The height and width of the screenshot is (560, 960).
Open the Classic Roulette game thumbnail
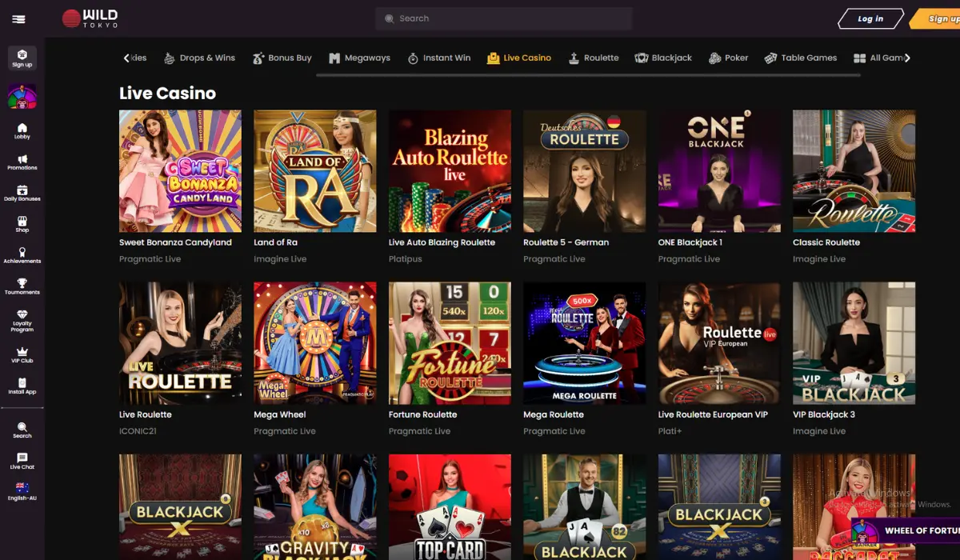[854, 171]
